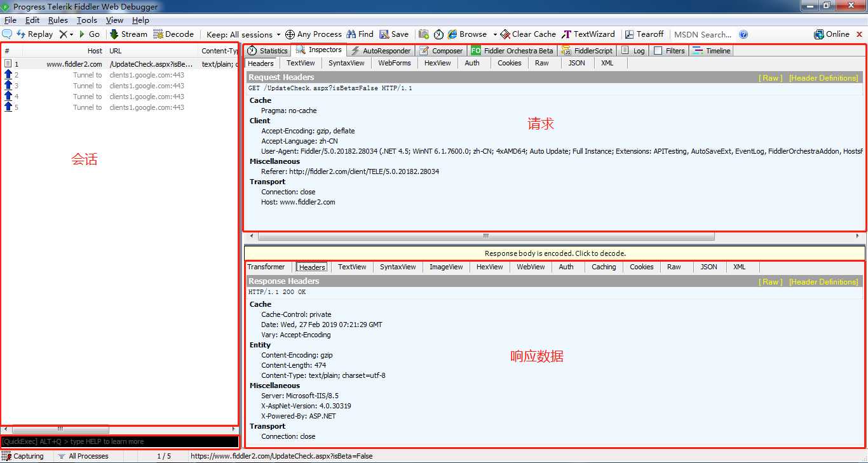This screenshot has height=463, width=868.
Task: Select response ImageView tab
Action: tap(446, 267)
